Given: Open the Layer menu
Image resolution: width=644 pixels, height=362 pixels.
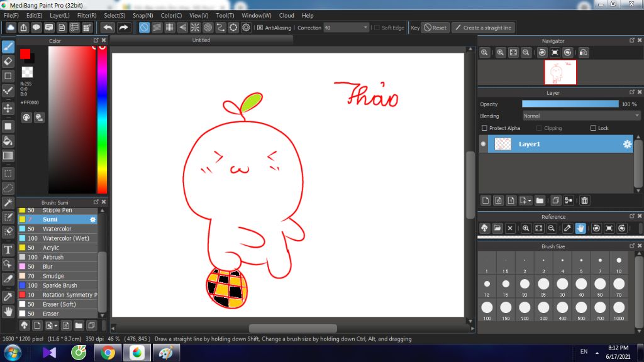Looking at the screenshot, I should [x=60, y=16].
